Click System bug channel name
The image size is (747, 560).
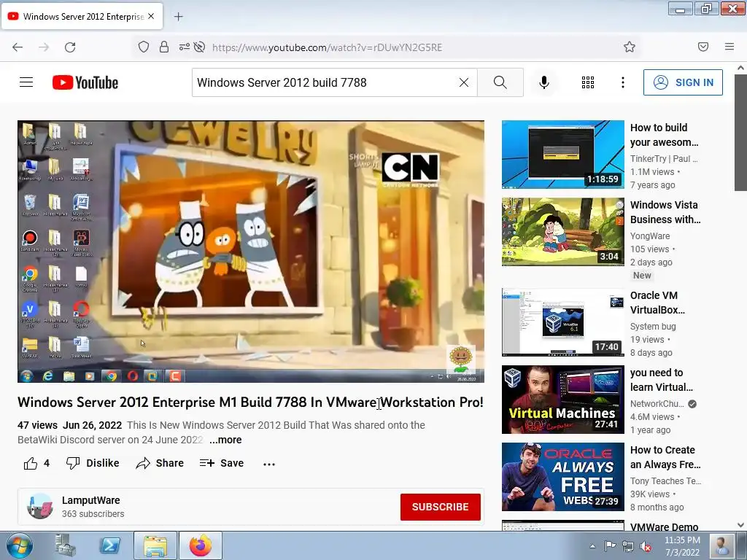[x=653, y=326]
